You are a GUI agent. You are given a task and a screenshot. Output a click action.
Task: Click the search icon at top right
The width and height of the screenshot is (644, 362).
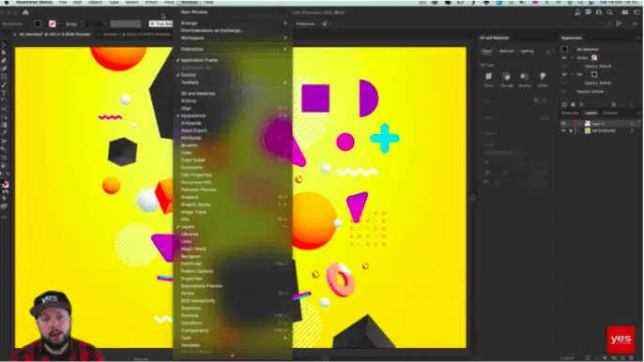610,12
